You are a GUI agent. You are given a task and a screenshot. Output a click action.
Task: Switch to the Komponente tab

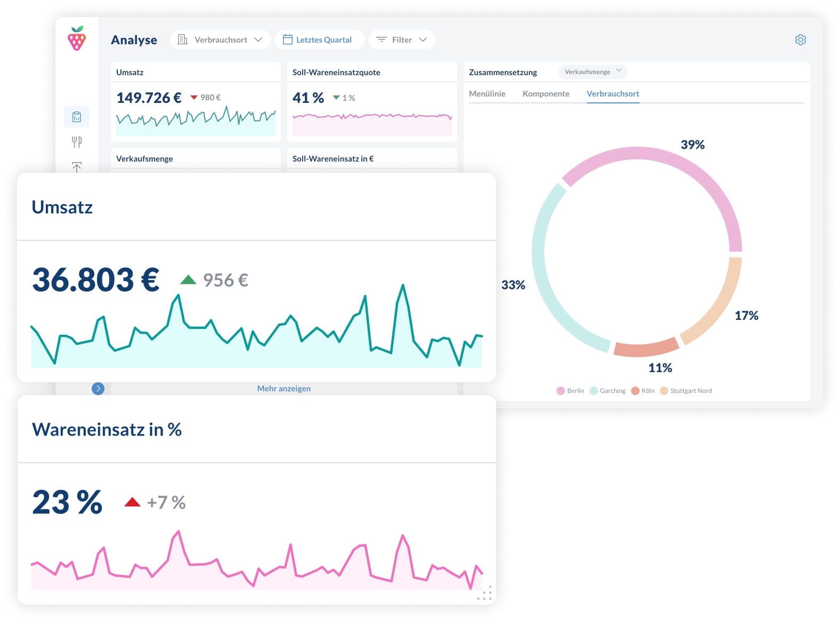point(546,94)
